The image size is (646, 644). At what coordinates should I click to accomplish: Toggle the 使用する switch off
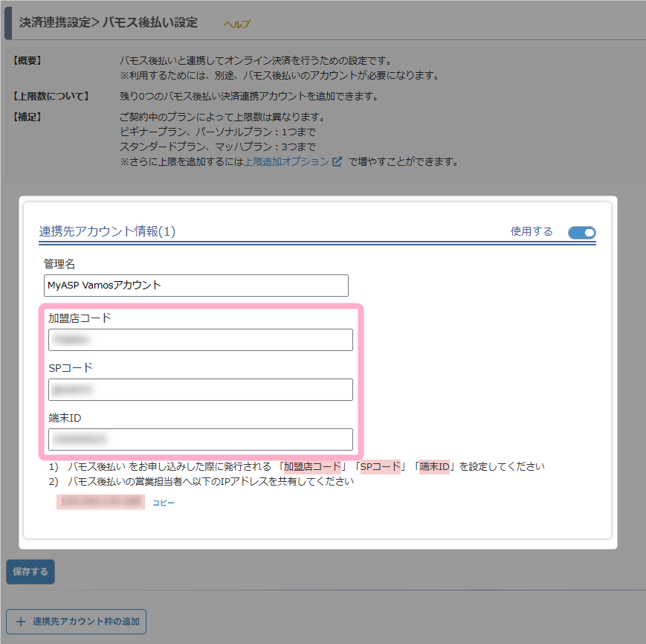tap(581, 233)
